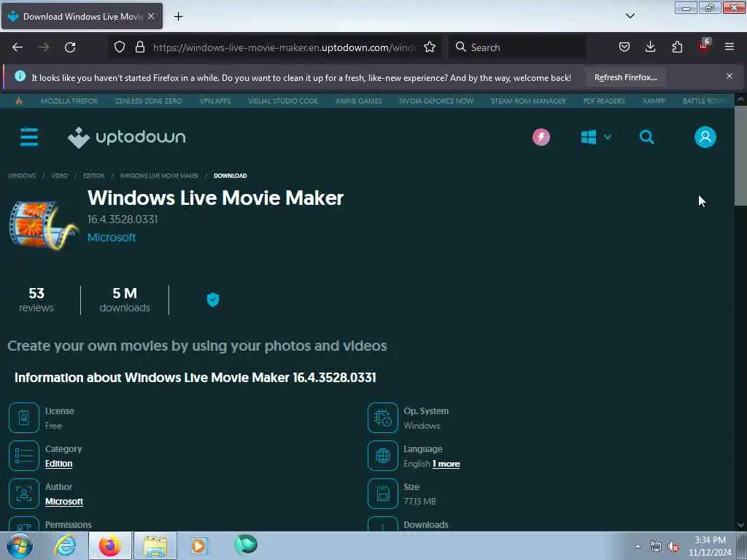Click the scrollbar down arrow
The width and height of the screenshot is (747, 560).
coord(740,525)
